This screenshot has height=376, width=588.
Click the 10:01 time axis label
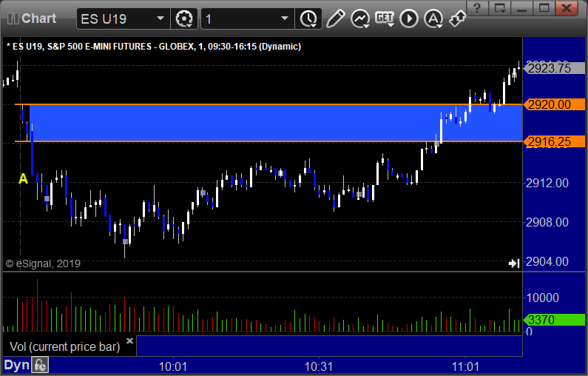pyautogui.click(x=173, y=366)
